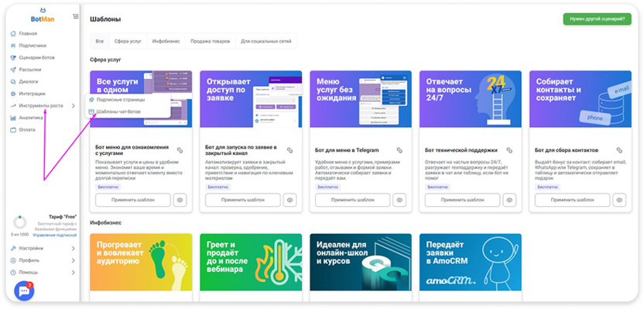Click the Рассылки paper plane icon
The width and height of the screenshot is (644, 309).
[13, 70]
